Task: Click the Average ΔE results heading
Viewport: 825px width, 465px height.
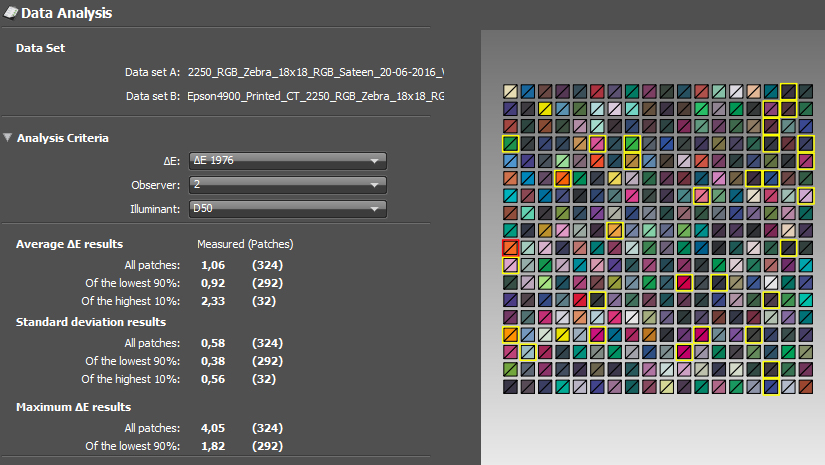Action: click(x=69, y=244)
